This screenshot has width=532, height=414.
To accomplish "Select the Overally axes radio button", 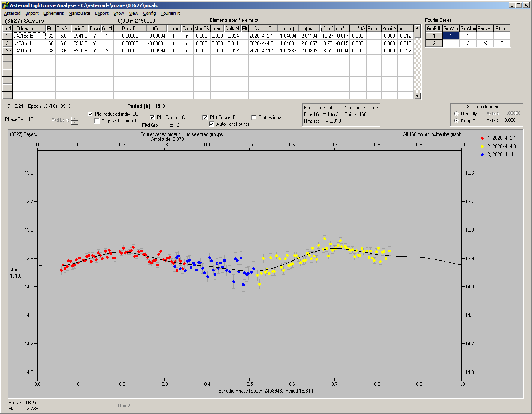I will coord(456,114).
